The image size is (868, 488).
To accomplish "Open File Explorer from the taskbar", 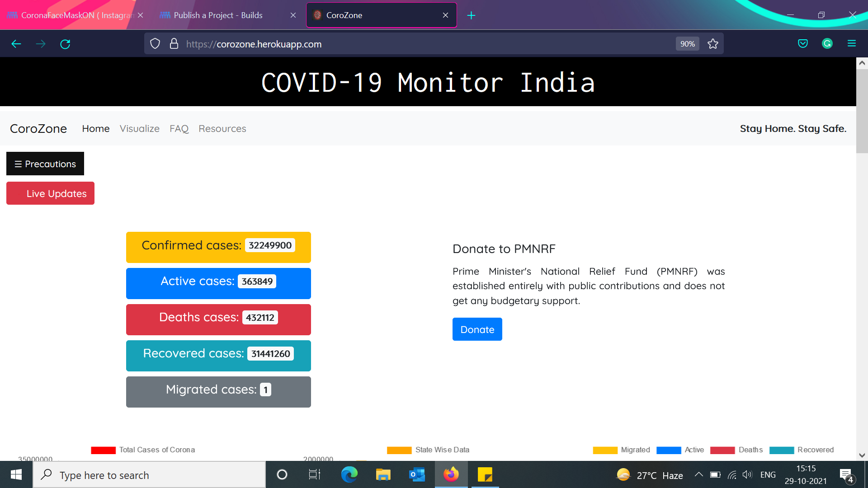I will [383, 474].
